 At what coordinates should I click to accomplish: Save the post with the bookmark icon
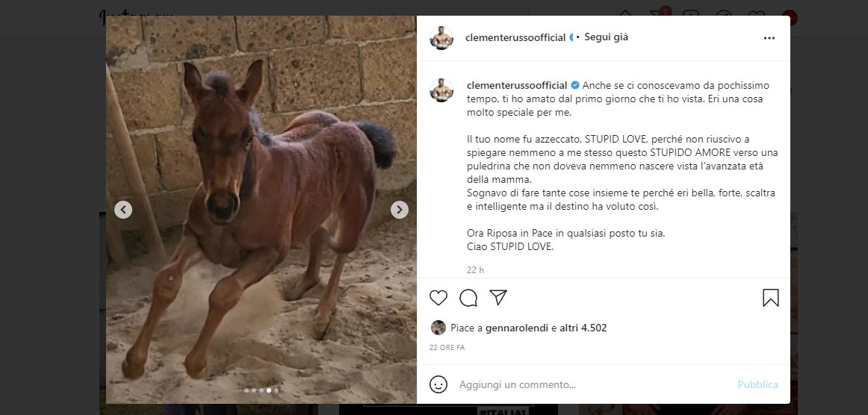[x=770, y=298]
